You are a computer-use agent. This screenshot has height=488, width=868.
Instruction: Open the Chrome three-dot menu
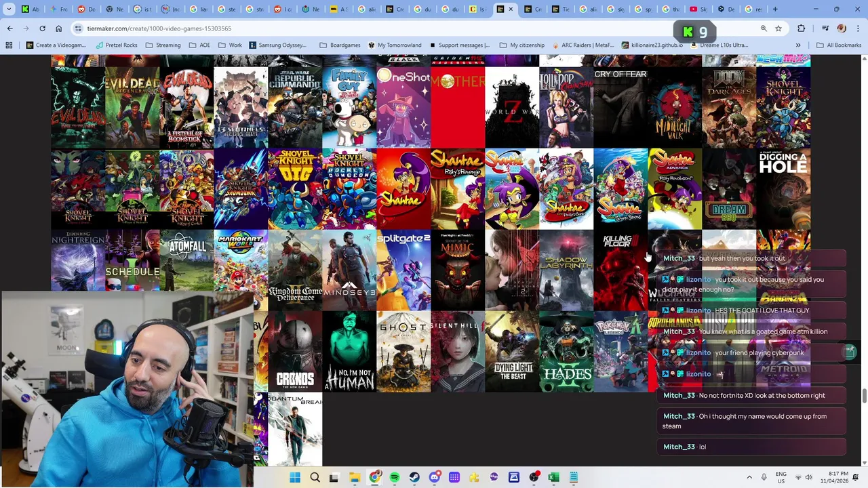[857, 28]
